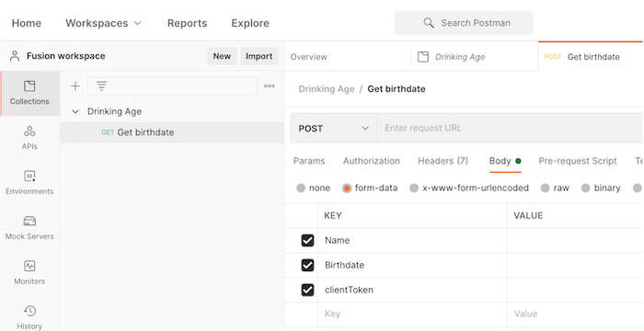Select the form-data radio button

click(347, 188)
